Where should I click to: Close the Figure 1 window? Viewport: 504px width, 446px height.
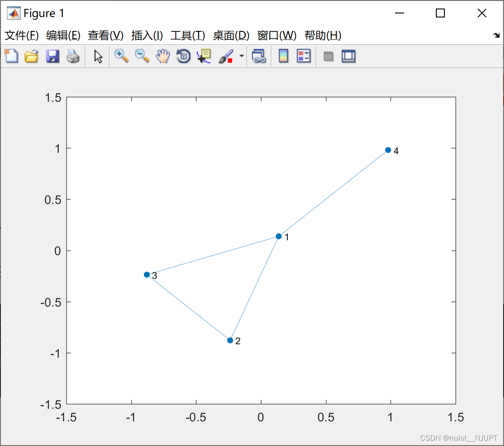click(482, 13)
